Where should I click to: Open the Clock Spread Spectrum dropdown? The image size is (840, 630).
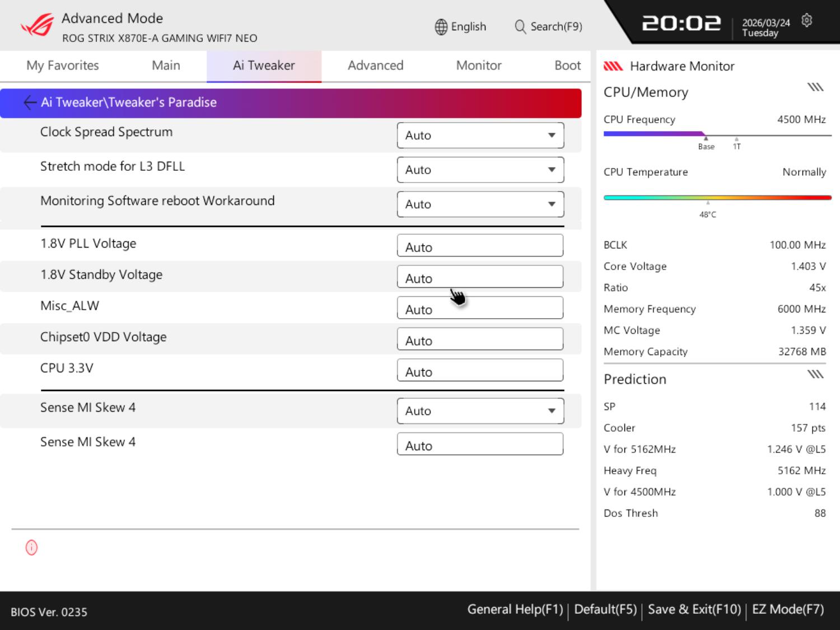coord(480,136)
